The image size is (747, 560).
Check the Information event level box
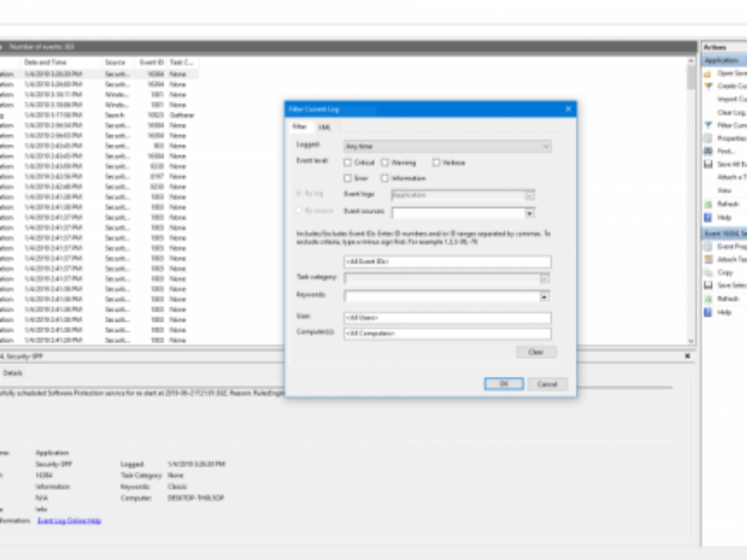pos(385,178)
